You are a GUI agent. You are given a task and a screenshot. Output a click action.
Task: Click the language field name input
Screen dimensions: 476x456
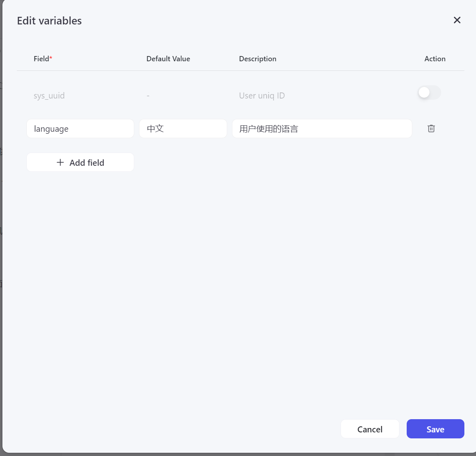click(80, 129)
